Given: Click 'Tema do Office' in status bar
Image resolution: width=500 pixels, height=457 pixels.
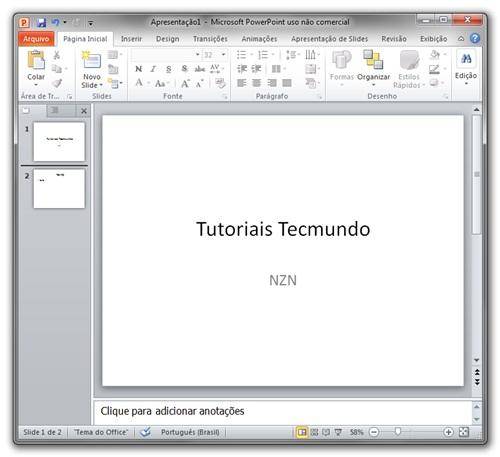Looking at the screenshot, I should pos(101,432).
